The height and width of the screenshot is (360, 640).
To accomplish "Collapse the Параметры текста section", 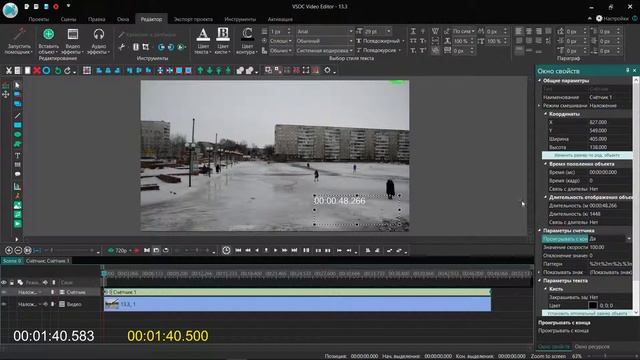I will [540, 280].
